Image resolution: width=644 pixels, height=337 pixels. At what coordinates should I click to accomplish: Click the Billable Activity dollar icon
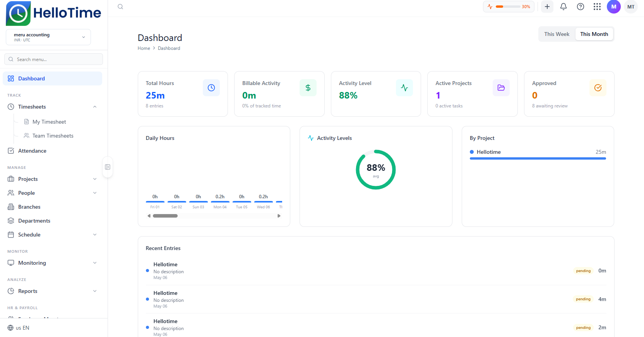[308, 88]
